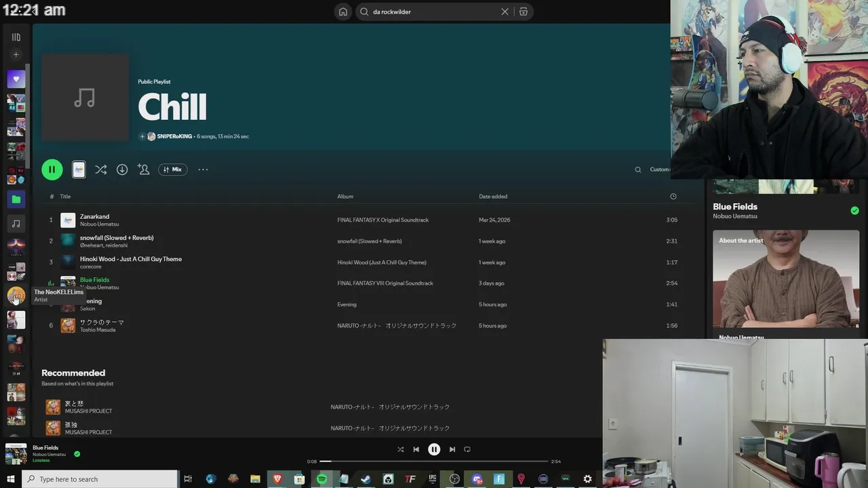Open Task View on taskbar
Image resolution: width=868 pixels, height=488 pixels.
pos(189,479)
